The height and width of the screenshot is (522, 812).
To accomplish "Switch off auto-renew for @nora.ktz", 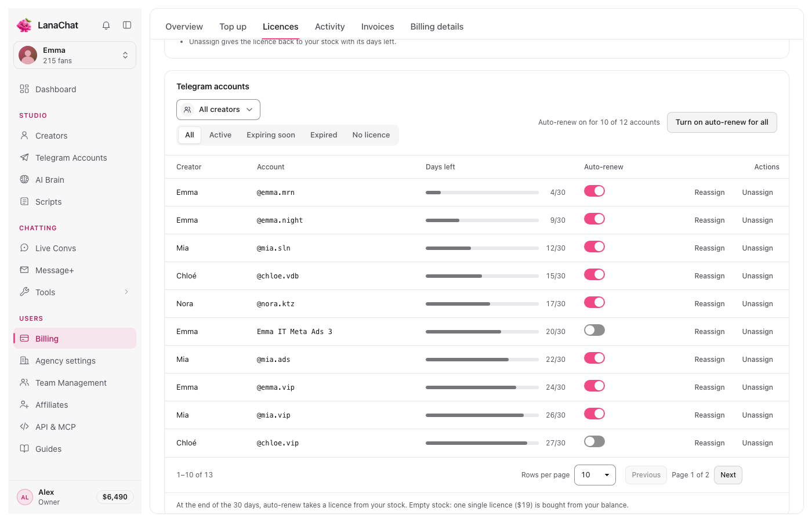I will pos(594,302).
